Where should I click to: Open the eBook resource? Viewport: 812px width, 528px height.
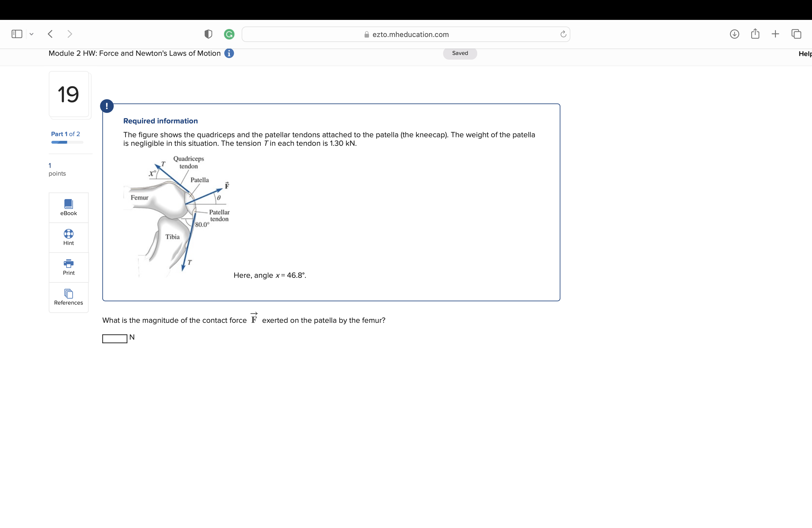[68, 207]
